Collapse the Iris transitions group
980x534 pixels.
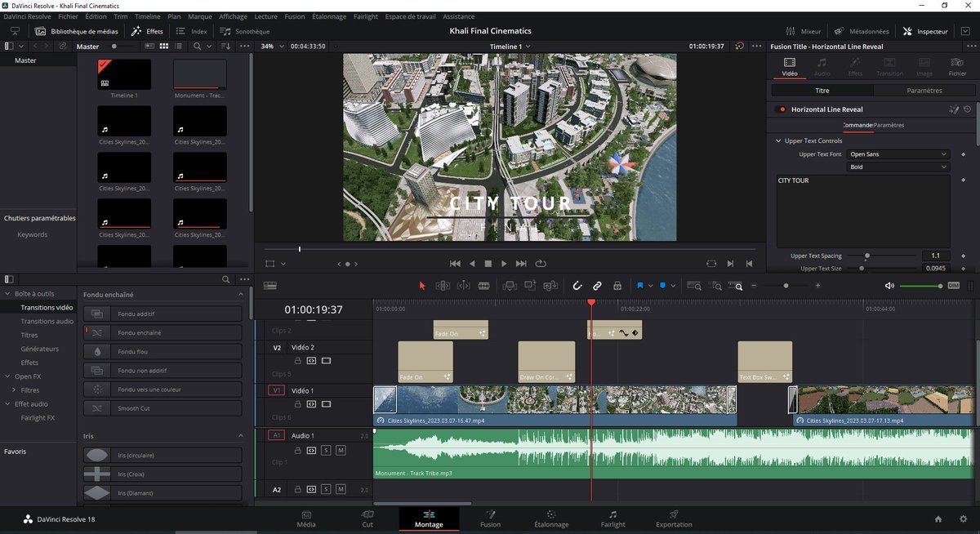click(241, 436)
